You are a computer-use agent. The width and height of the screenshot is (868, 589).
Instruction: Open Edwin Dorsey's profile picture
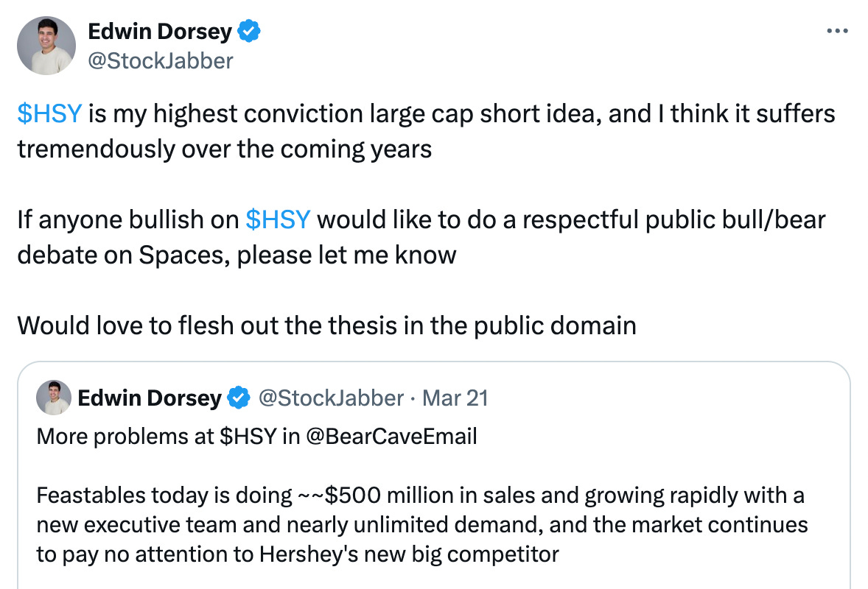(x=46, y=45)
